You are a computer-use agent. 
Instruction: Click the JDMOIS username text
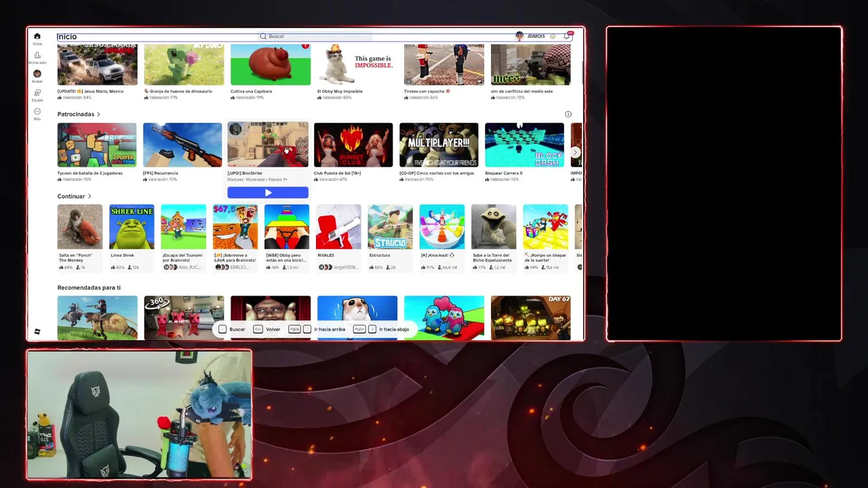point(536,37)
